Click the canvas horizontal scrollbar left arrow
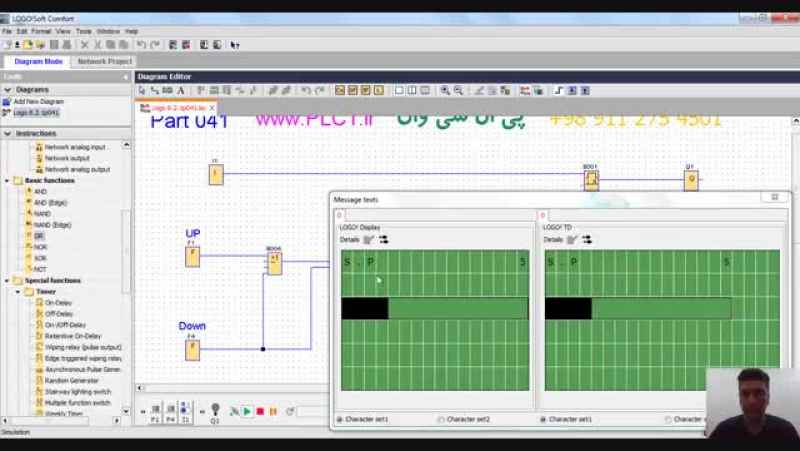The height and width of the screenshot is (451, 800). coord(139,388)
